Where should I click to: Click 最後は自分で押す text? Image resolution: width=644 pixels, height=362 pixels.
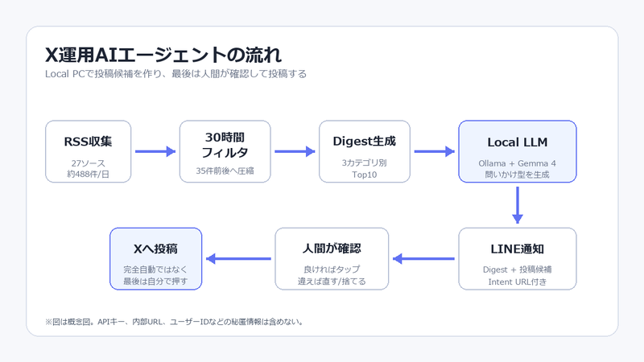(x=155, y=281)
